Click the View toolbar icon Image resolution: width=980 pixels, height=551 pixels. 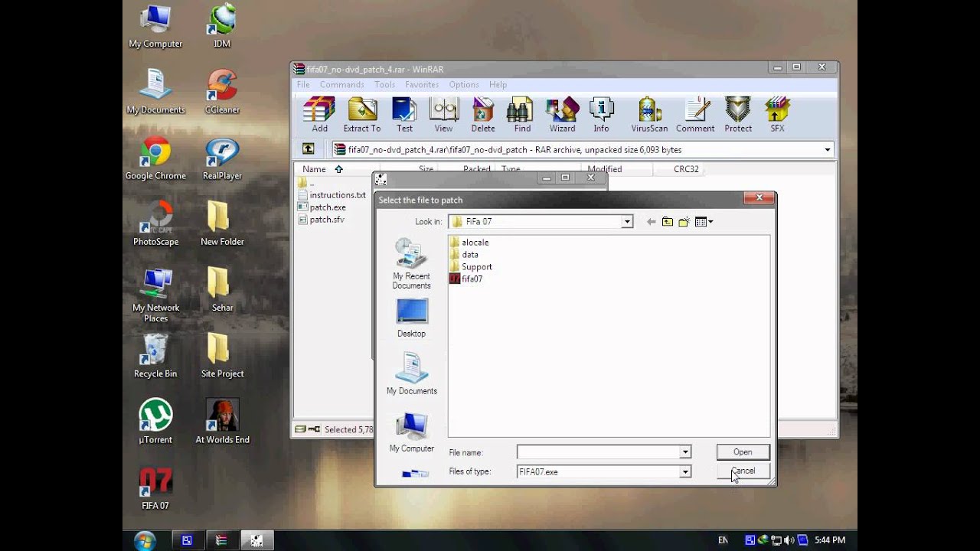pyautogui.click(x=444, y=115)
